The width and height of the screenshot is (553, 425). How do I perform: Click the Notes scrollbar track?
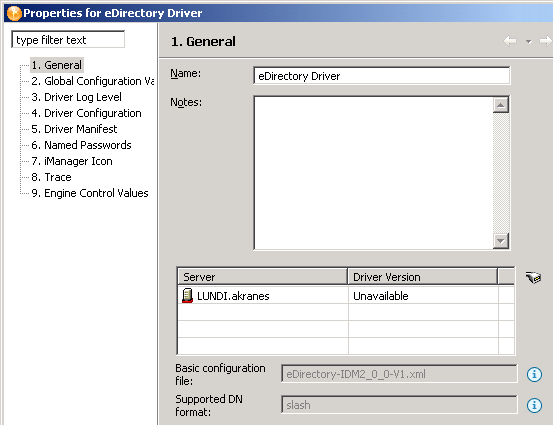[x=501, y=173]
